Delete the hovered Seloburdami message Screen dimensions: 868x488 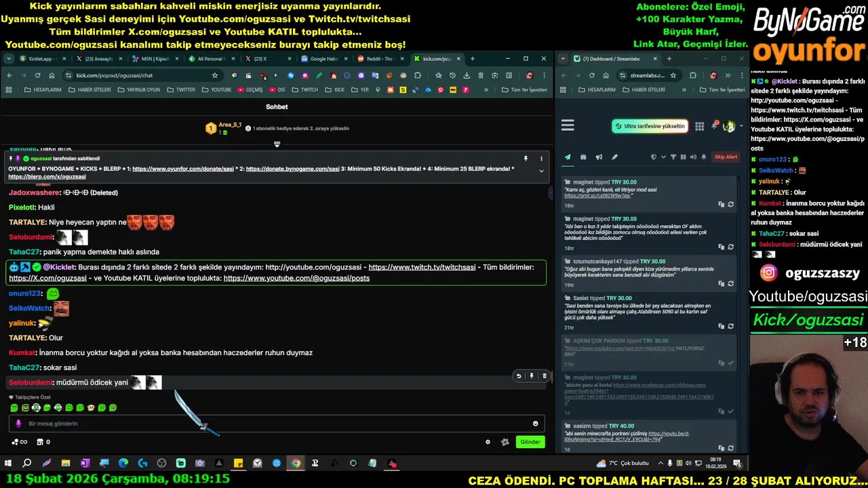tap(544, 376)
